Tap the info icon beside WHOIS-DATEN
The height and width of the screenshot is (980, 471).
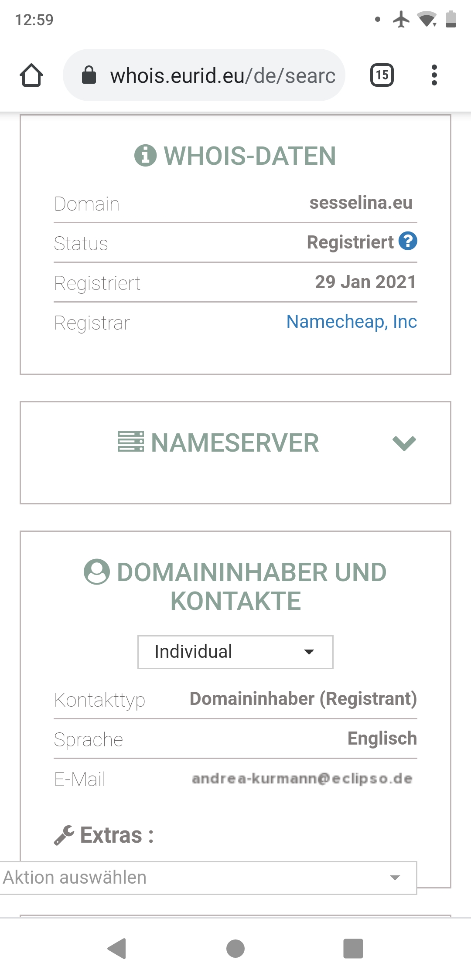[x=145, y=155]
